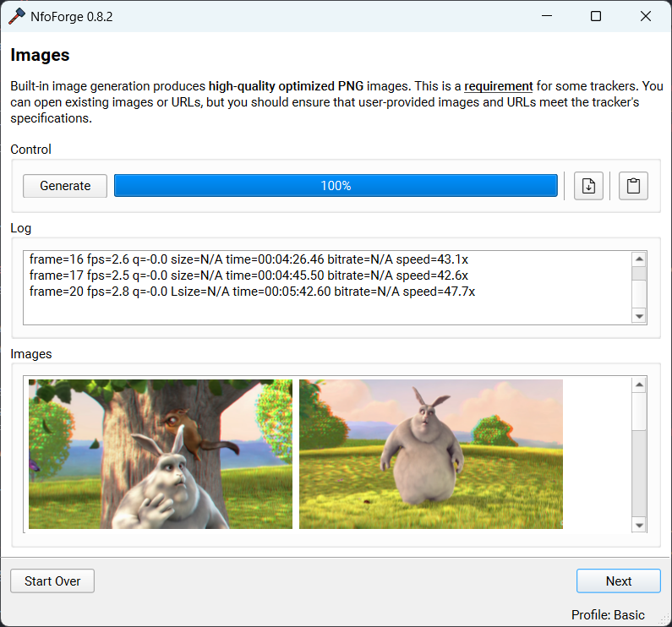672x627 pixels.
Task: Click the log scrollbar down arrow
Action: tap(639, 316)
